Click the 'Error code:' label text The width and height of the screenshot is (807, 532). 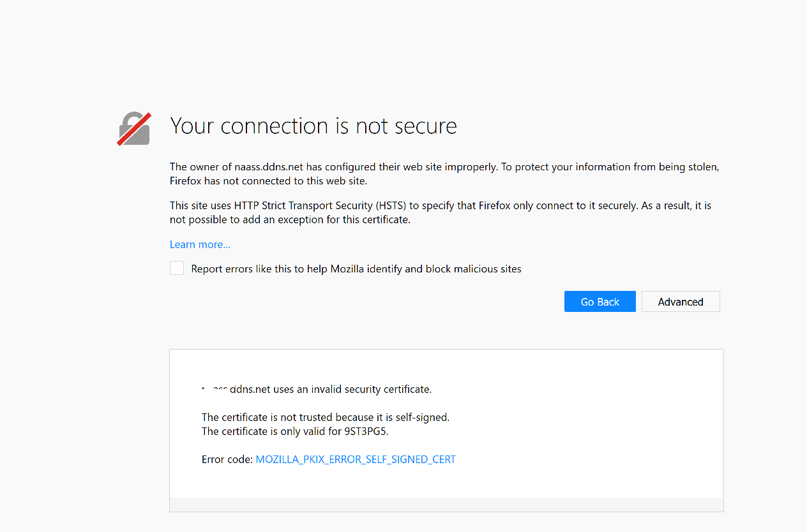click(227, 459)
